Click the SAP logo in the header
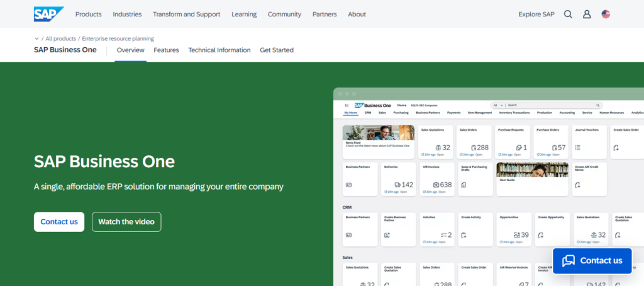This screenshot has width=644, height=286. [x=48, y=14]
